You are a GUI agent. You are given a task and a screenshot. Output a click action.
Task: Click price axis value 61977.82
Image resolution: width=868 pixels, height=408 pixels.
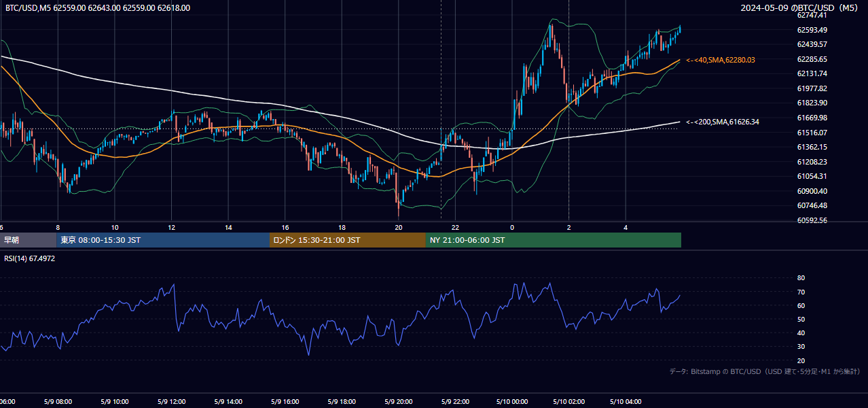point(812,88)
